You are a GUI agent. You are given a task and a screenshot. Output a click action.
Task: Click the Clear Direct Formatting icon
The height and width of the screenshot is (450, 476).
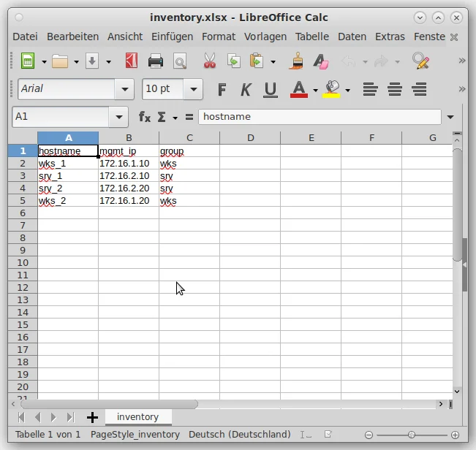(321, 61)
